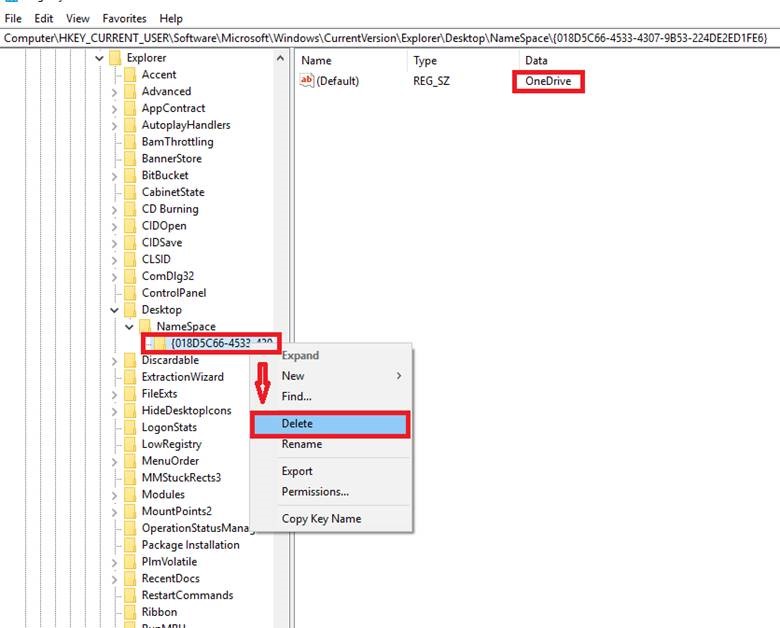Click the LogonStats folder icon
This screenshot has height=628, width=780.
(130, 427)
